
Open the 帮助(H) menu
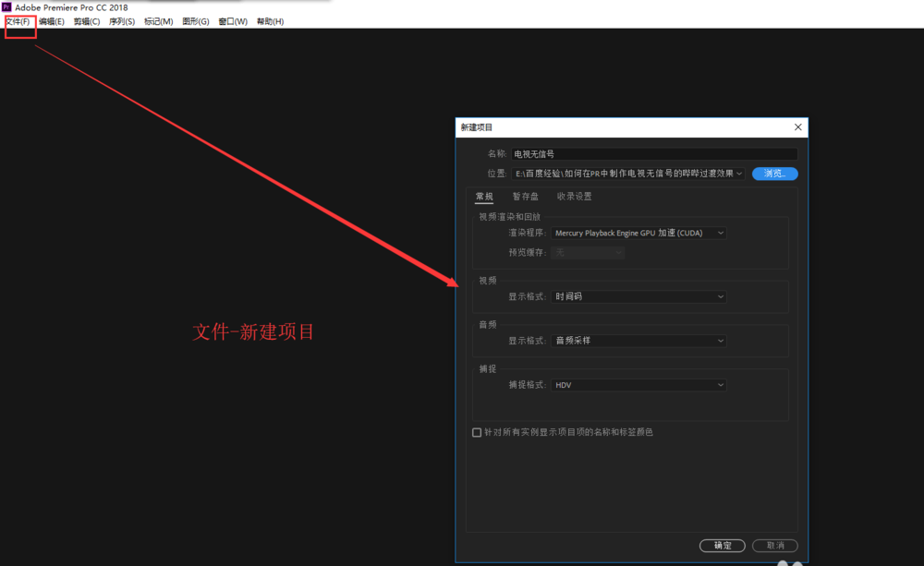[268, 21]
